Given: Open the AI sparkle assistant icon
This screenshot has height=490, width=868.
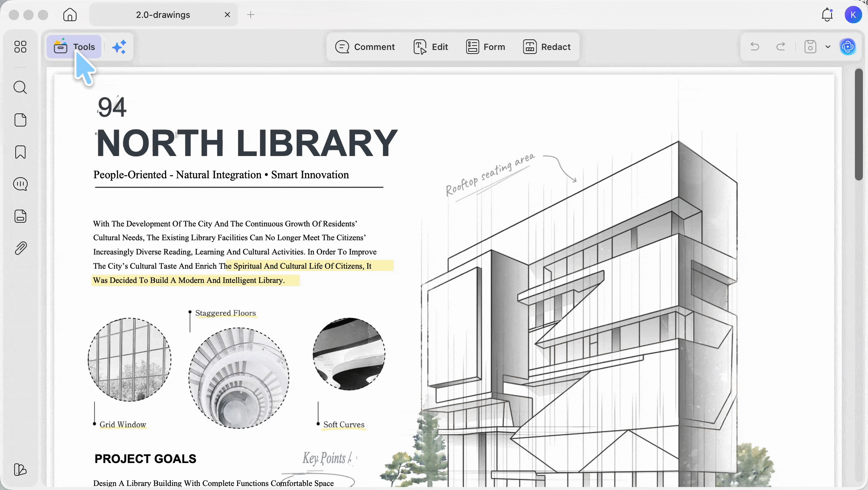Looking at the screenshot, I should [x=119, y=47].
